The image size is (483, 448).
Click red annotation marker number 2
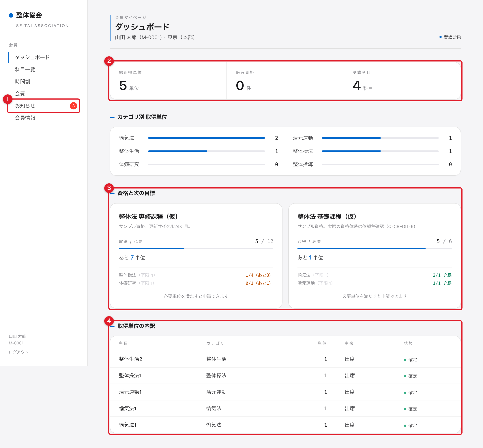click(x=109, y=61)
